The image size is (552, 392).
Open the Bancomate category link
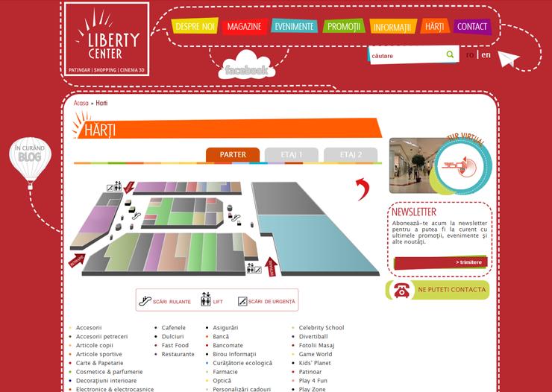(x=228, y=345)
